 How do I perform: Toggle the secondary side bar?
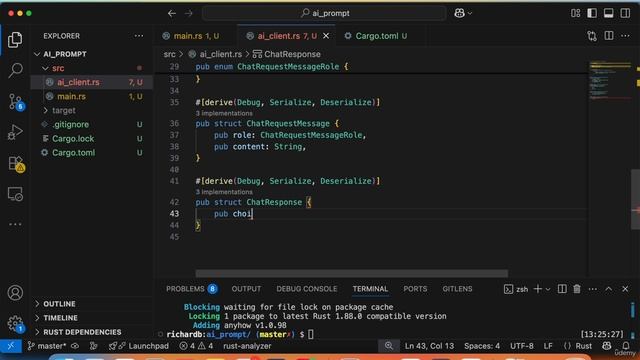click(x=625, y=13)
